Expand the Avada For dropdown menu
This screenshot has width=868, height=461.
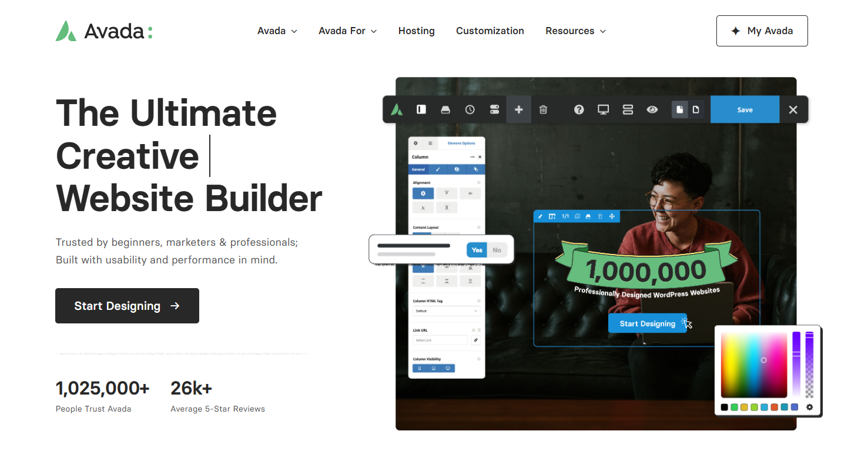coord(347,31)
